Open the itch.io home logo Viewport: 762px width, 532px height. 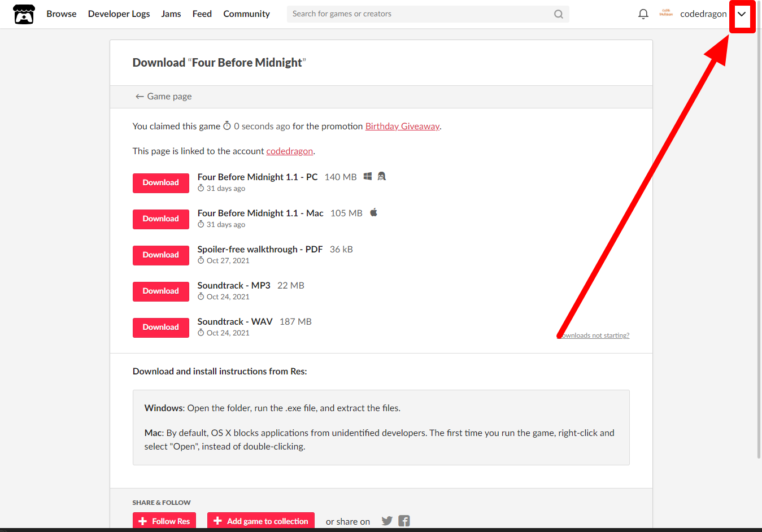point(24,14)
